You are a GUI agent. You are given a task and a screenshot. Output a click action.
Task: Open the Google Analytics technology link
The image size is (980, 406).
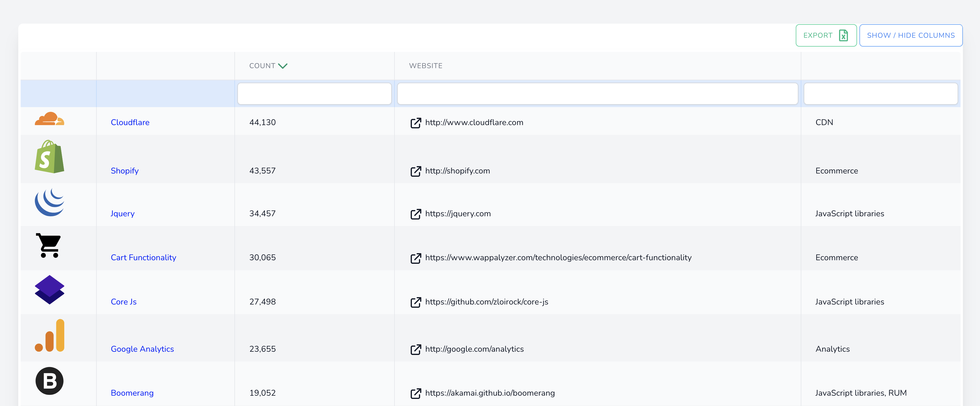[x=142, y=349]
